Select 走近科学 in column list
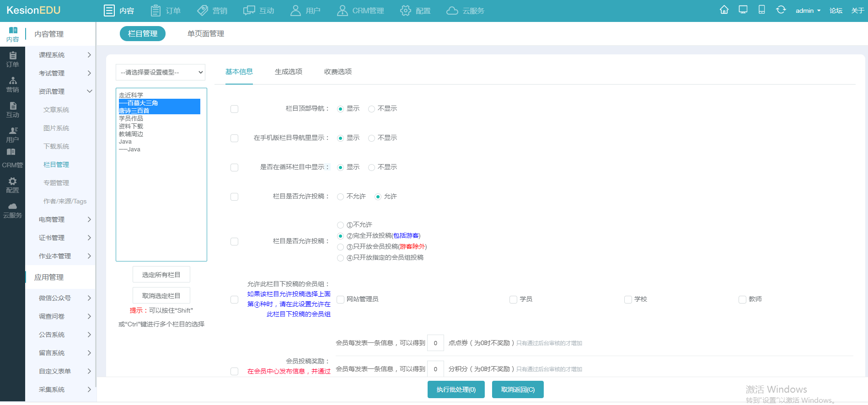Viewport: 868px width, 405px height. (131, 95)
